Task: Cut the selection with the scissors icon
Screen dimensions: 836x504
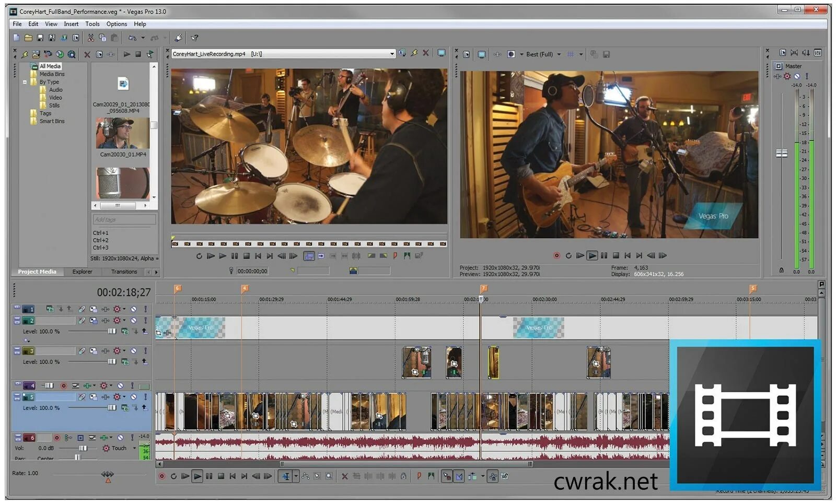Action: (91, 38)
